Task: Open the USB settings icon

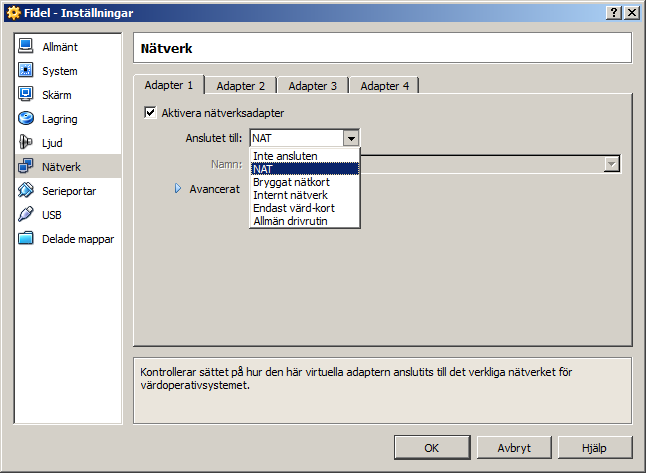Action: click(26, 215)
